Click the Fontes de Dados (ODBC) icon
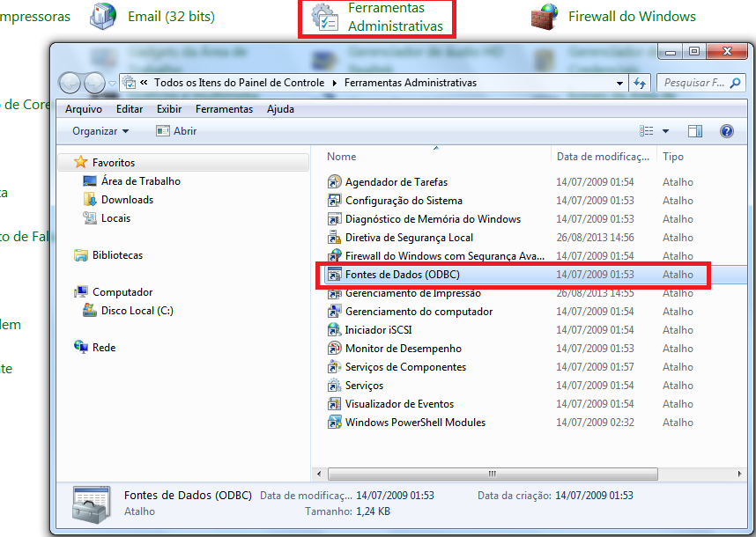This screenshot has height=537, width=756. click(x=334, y=275)
